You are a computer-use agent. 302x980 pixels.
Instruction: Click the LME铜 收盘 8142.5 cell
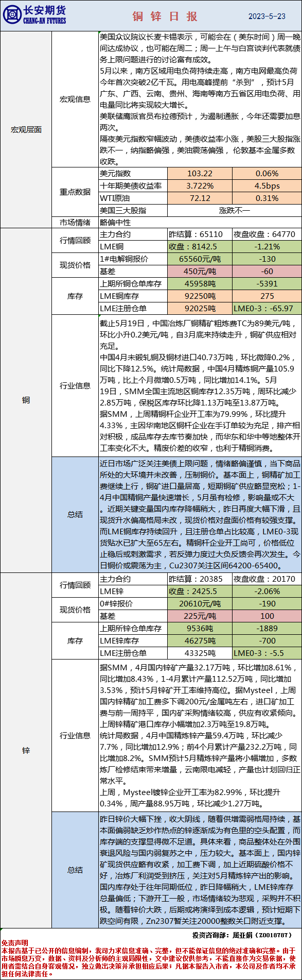[200, 247]
